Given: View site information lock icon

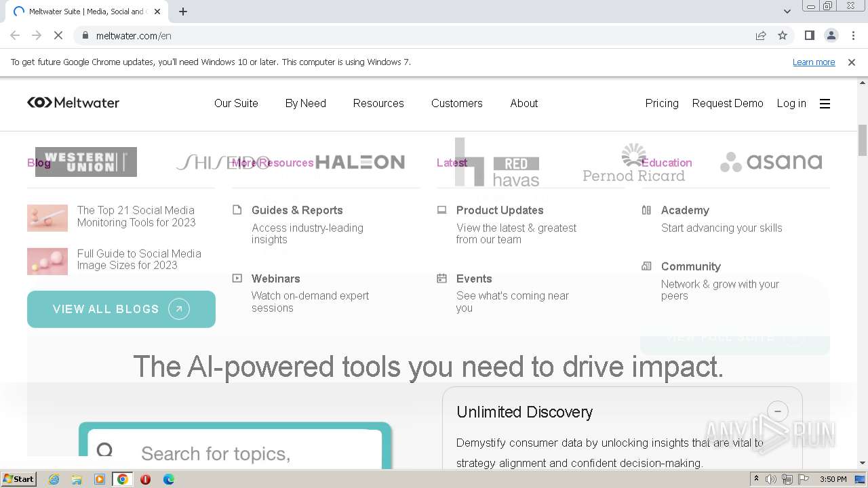Looking at the screenshot, I should 85,35.
